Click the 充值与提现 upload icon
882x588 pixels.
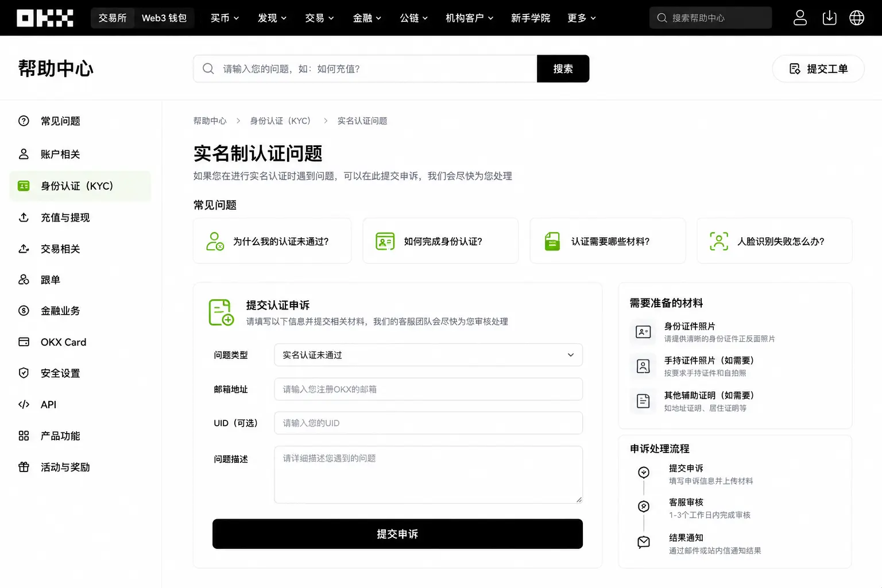click(24, 218)
